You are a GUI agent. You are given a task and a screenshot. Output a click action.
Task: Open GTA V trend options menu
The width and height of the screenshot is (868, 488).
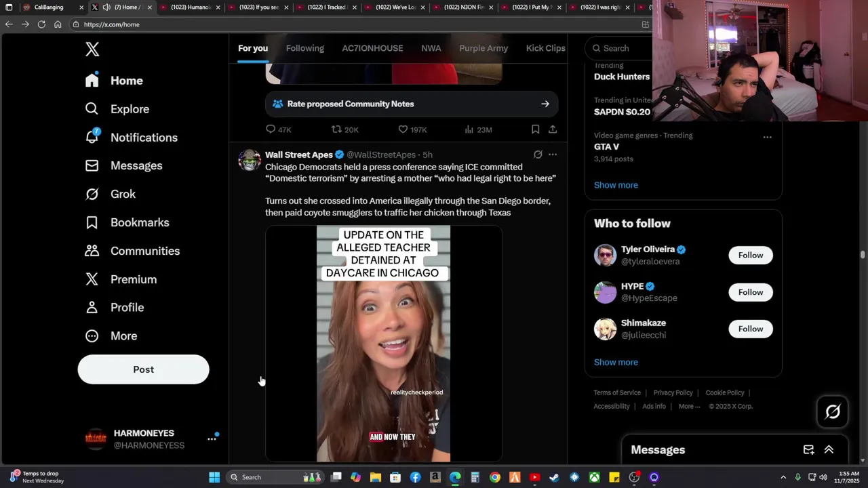click(767, 137)
